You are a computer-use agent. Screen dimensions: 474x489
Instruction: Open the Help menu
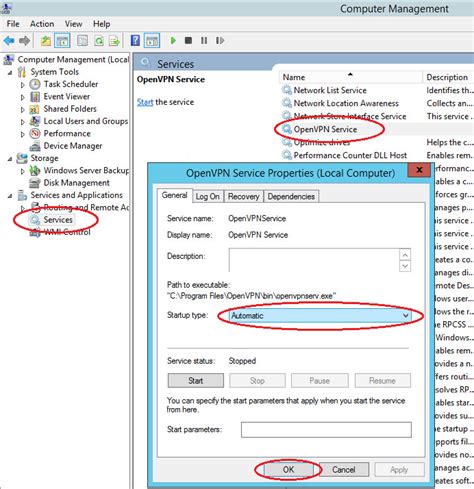pyautogui.click(x=102, y=24)
